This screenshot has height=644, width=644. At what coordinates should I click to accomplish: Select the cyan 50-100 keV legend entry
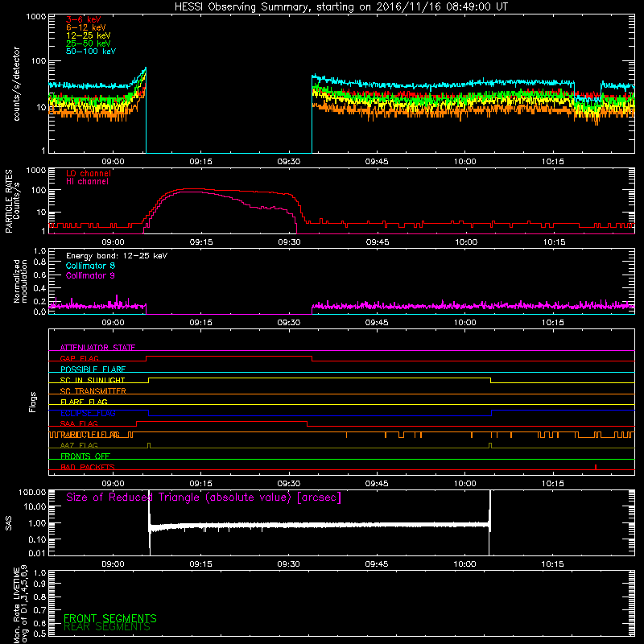[x=91, y=52]
